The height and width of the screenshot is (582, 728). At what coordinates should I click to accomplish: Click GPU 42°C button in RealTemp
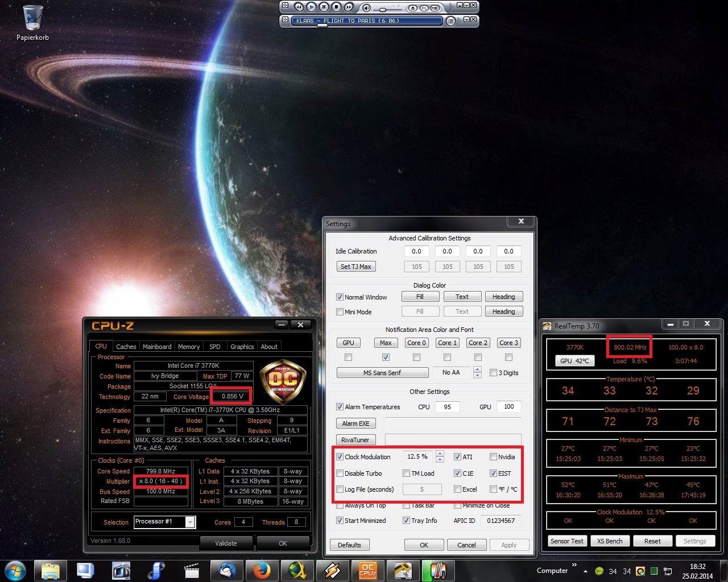574,361
